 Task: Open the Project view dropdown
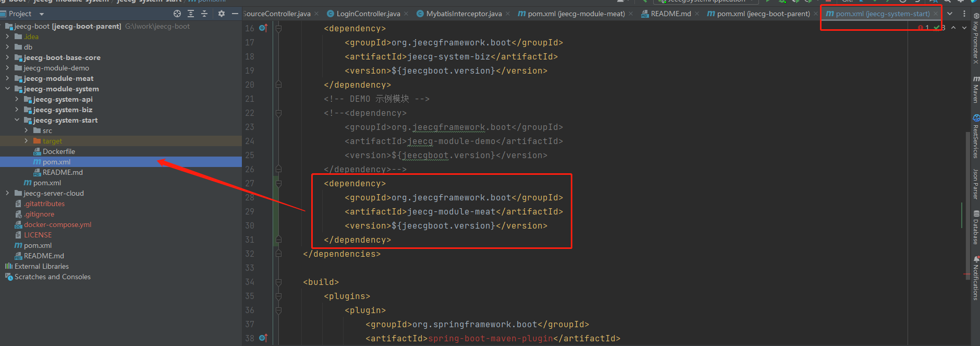[x=42, y=14]
